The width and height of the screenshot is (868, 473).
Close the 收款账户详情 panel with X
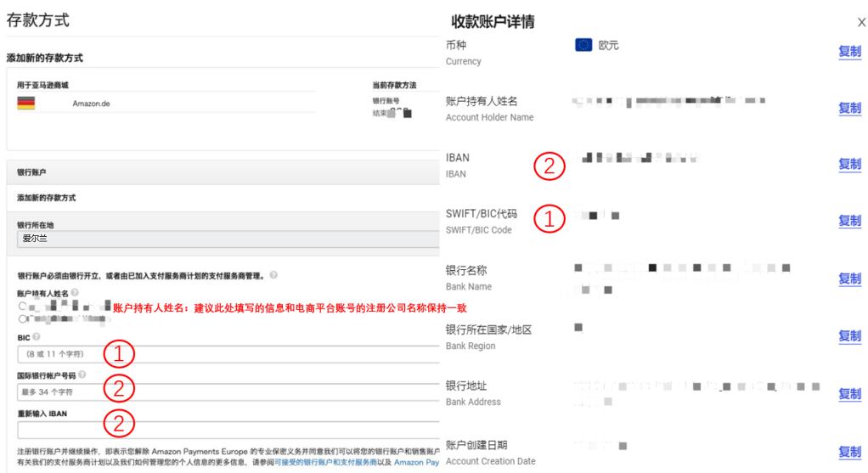click(861, 23)
